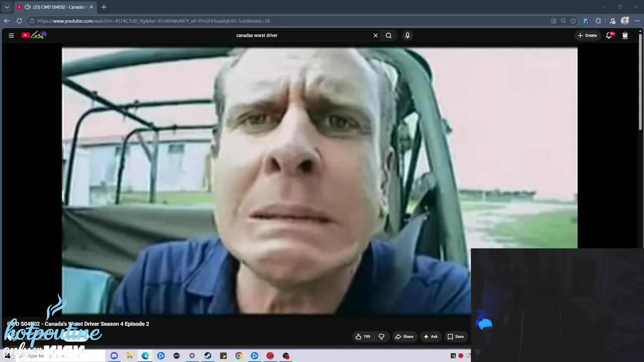View site information icon in address bar

[32, 21]
